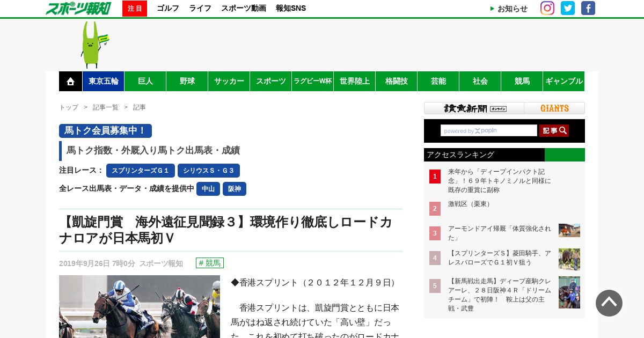
Task: Click the シリウスＳ・Ｇ３ race button
Action: [x=209, y=171]
